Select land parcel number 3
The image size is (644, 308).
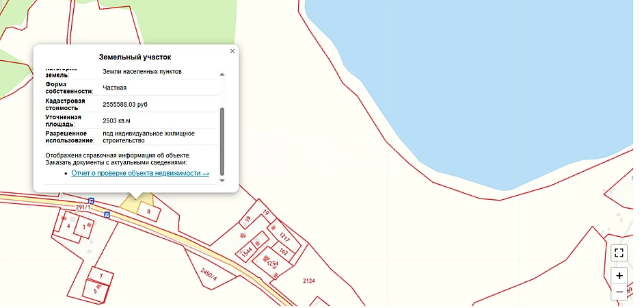pyautogui.click(x=84, y=227)
